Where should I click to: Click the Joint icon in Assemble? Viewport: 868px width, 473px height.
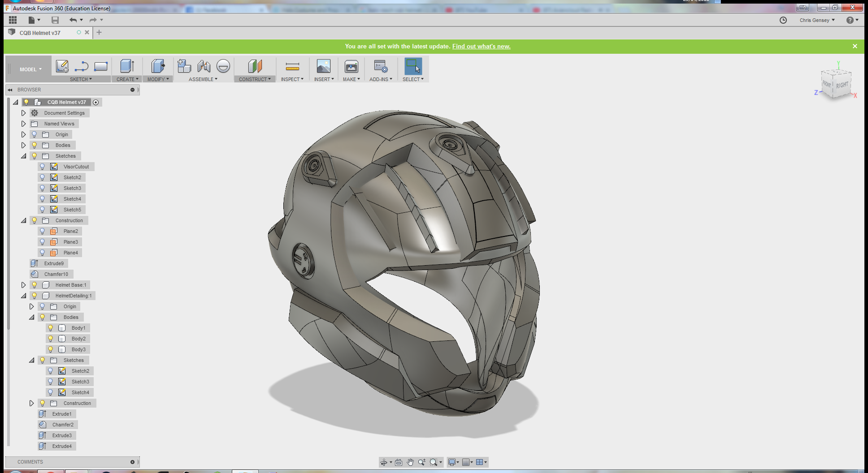(x=204, y=66)
